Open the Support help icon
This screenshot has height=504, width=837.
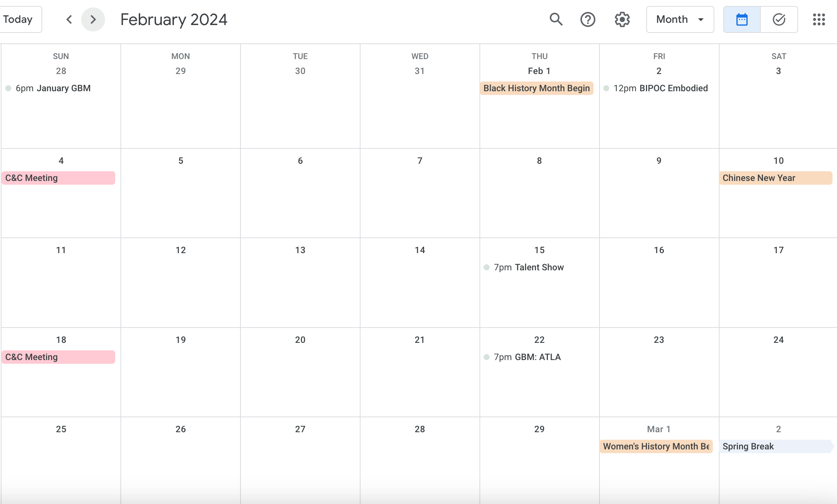click(x=588, y=19)
